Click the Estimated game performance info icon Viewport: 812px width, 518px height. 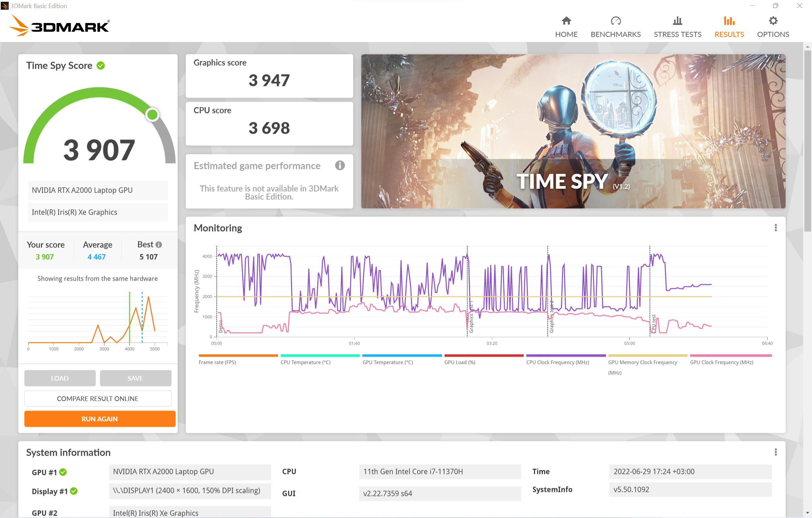tap(340, 166)
